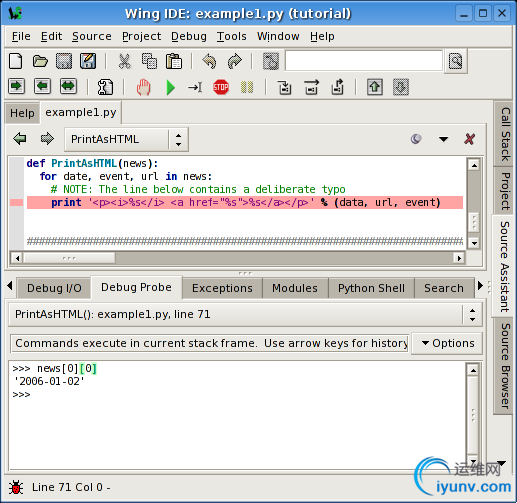Redo the edit with the redo arrow
Viewport: 517px width, 503px height.
pos(235,61)
